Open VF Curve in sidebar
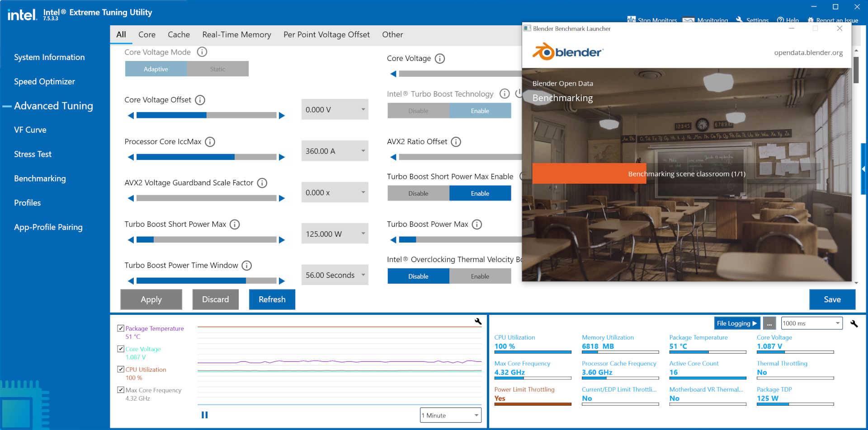Image resolution: width=868 pixels, height=430 pixels. (30, 130)
